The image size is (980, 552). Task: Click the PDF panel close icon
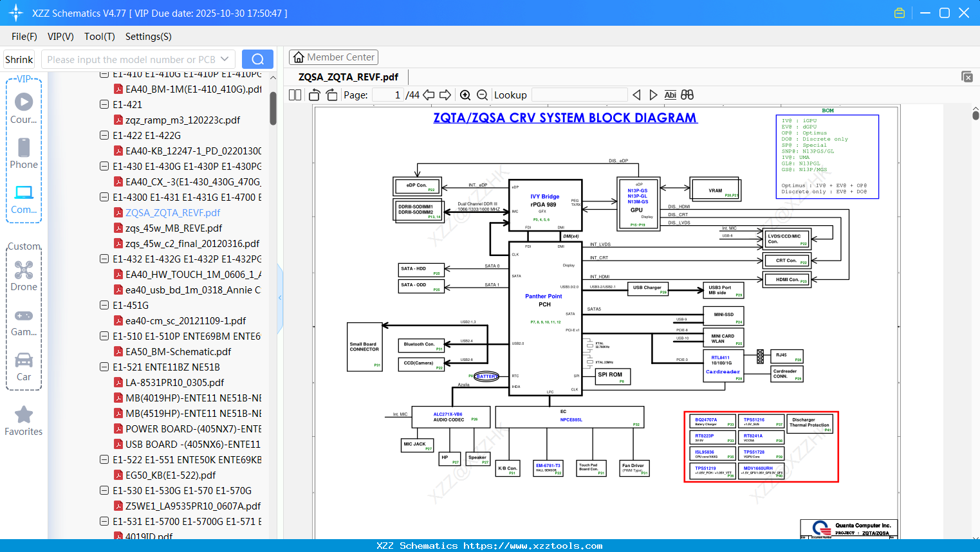[x=967, y=77]
